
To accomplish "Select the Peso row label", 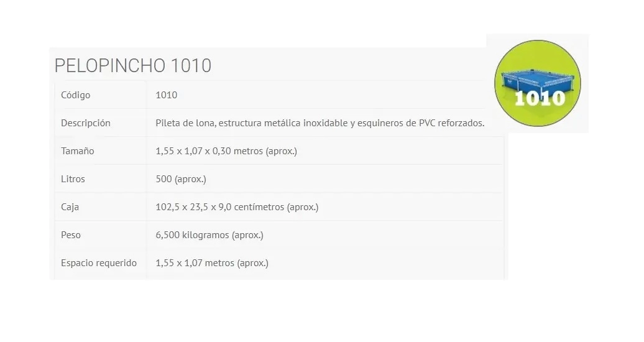I will point(71,234).
